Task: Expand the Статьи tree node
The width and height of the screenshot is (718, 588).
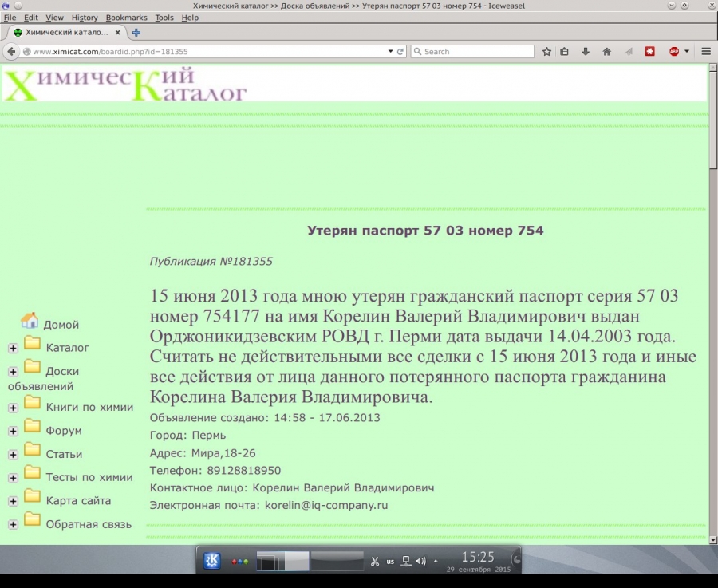Action: pyautogui.click(x=13, y=455)
